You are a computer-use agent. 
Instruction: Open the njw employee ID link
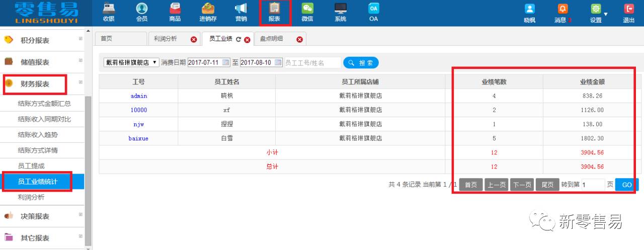pos(139,124)
